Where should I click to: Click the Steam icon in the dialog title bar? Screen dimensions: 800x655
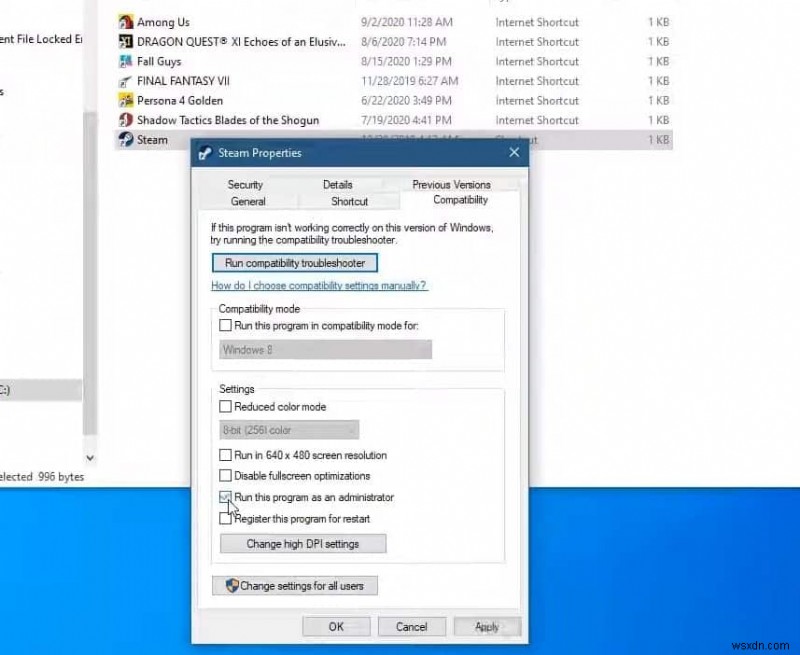(x=205, y=152)
